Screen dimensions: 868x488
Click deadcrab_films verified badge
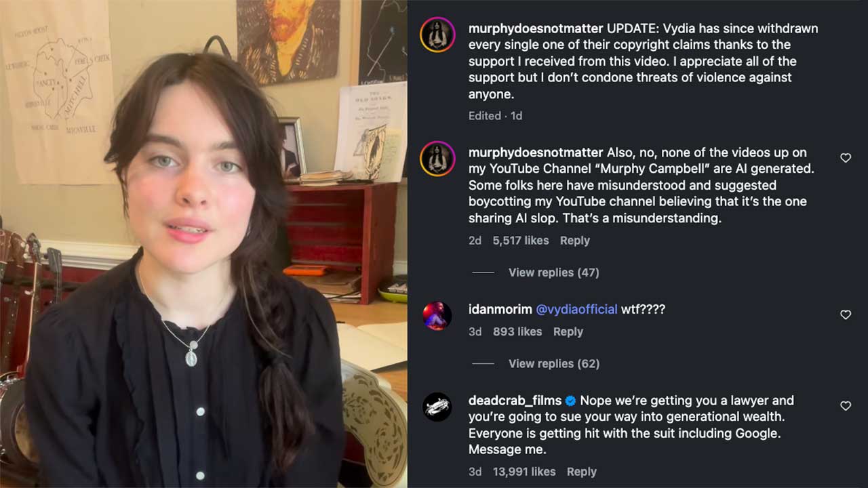tap(570, 401)
